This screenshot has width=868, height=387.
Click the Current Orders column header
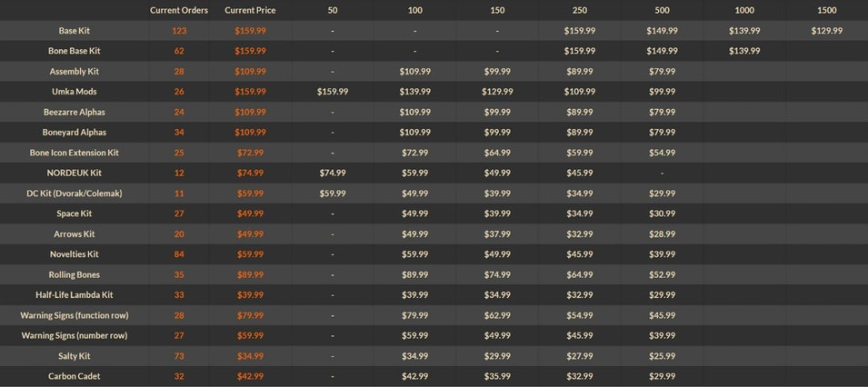179,10
